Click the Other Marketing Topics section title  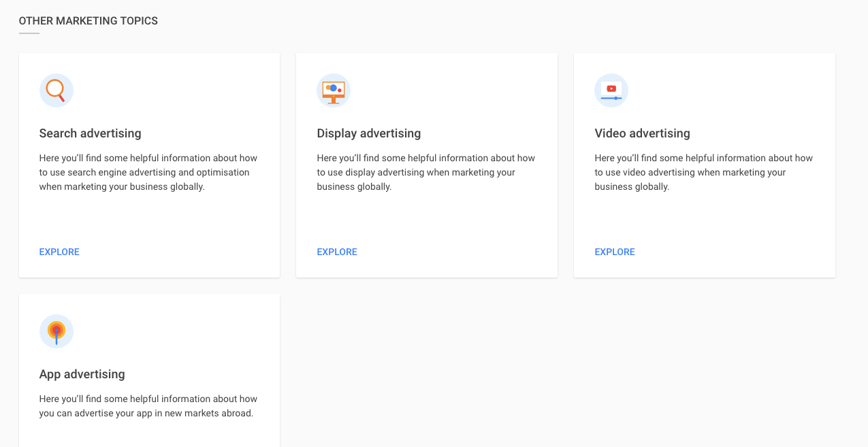tap(89, 21)
